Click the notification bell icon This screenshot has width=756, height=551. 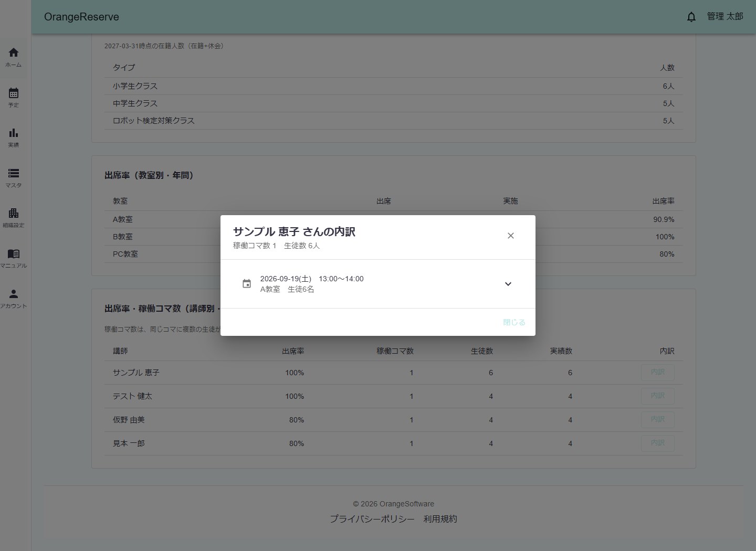[x=691, y=17]
